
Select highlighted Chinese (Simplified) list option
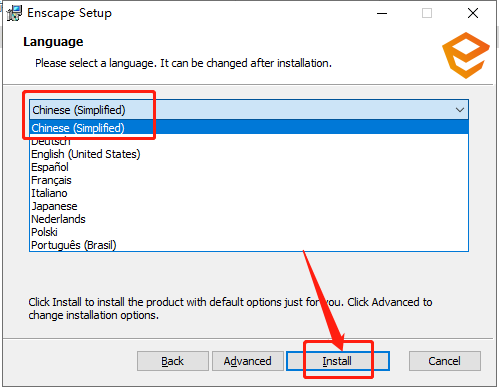pos(249,128)
